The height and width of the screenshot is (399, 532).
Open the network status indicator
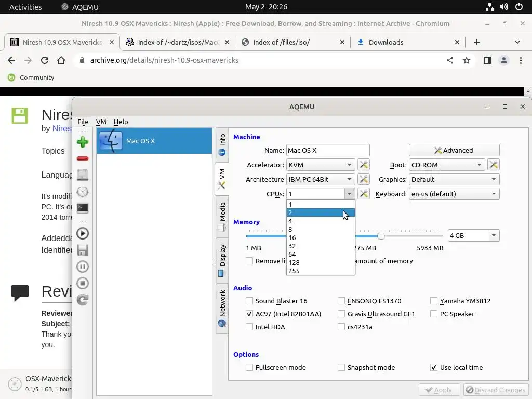(489, 7)
